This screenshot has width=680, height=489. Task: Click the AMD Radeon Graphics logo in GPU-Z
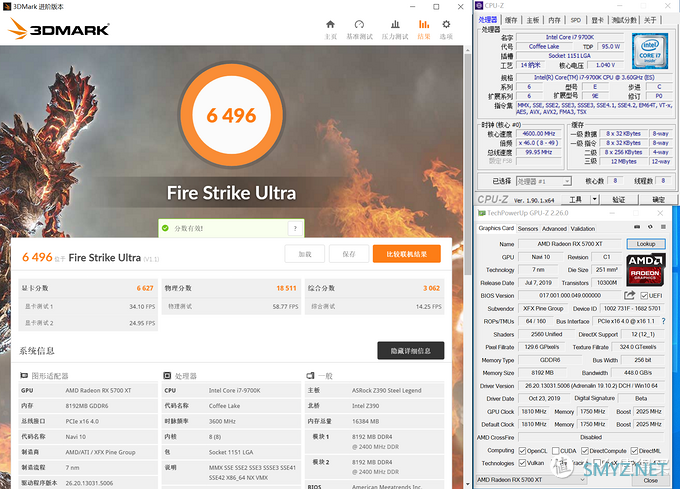tap(645, 270)
